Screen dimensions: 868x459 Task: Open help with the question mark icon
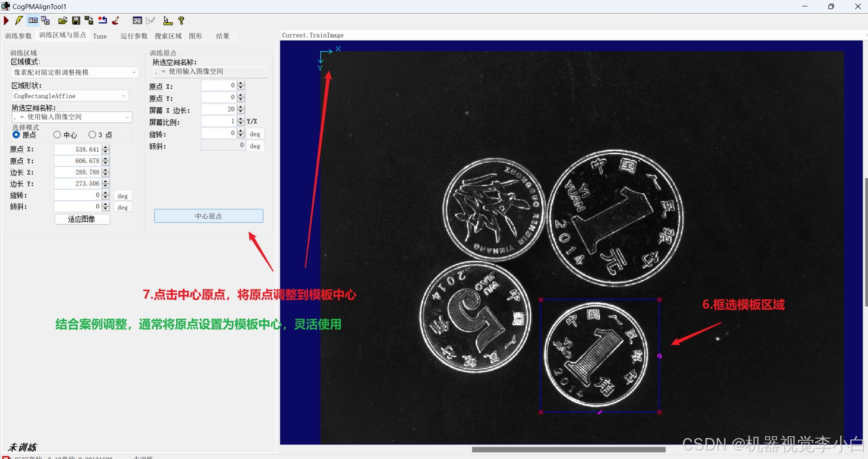[x=181, y=20]
